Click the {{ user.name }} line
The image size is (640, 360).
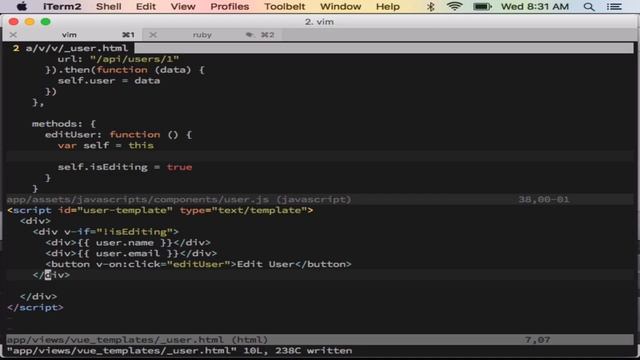(128, 242)
